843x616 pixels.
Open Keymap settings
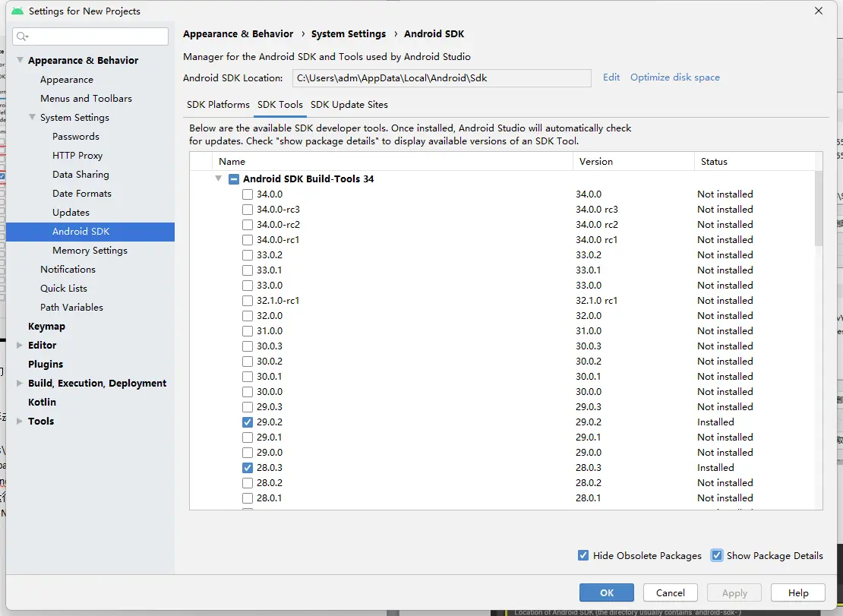(x=46, y=327)
